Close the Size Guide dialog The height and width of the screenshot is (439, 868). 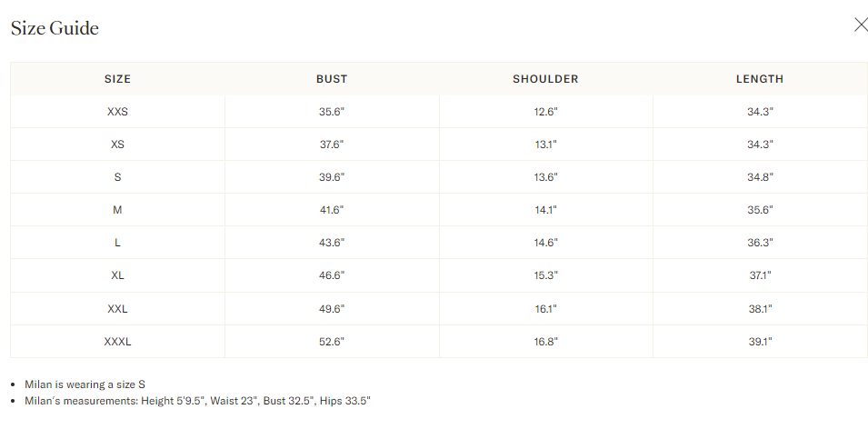coord(861,25)
